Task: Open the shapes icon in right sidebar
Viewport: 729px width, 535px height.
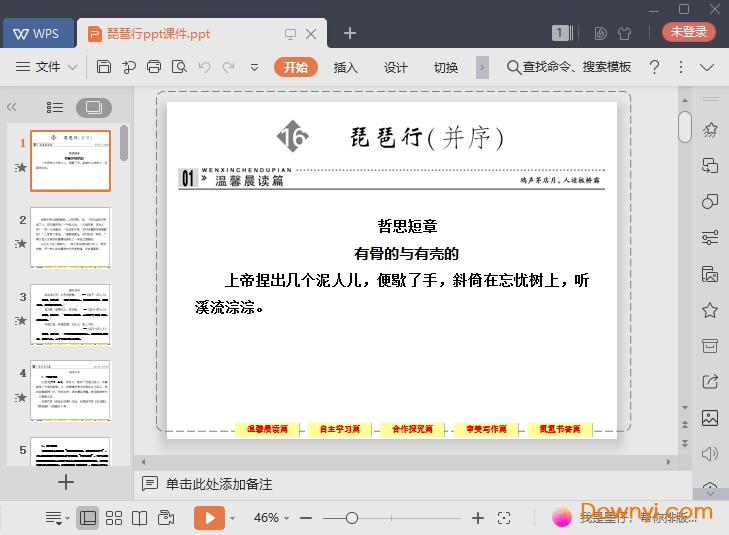Action: tap(710, 202)
